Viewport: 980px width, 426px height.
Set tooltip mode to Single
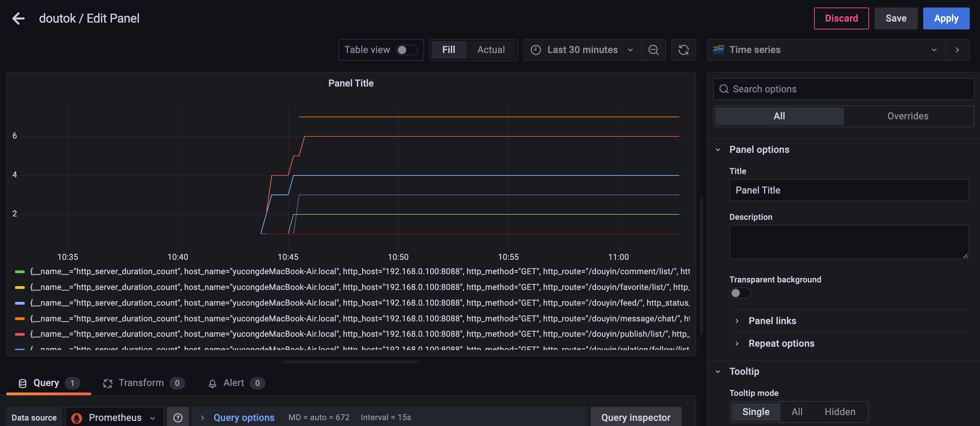point(756,412)
